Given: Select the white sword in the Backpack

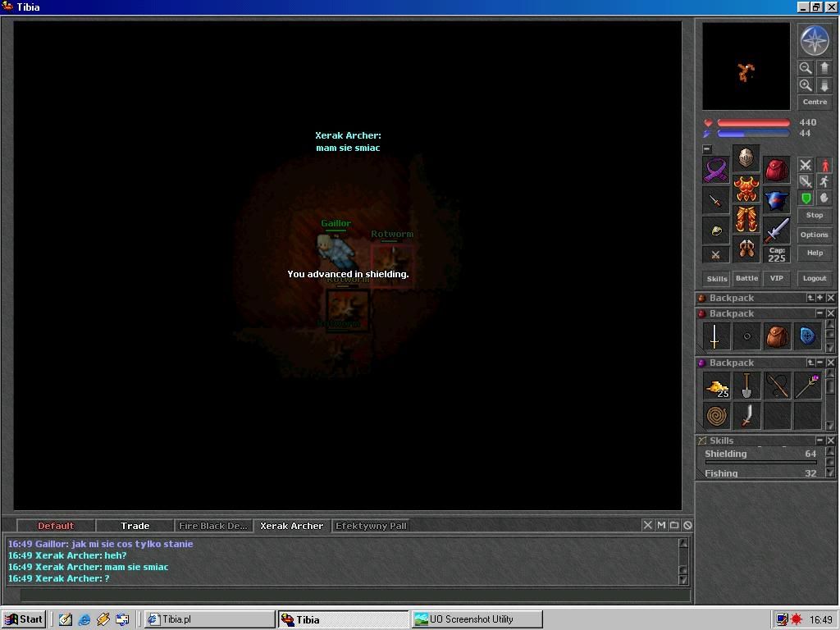Looking at the screenshot, I should (x=715, y=336).
